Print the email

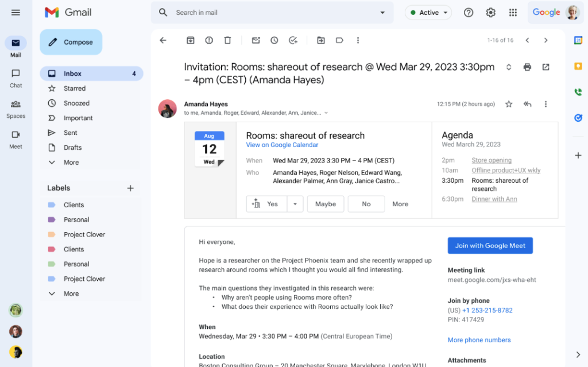[527, 67]
